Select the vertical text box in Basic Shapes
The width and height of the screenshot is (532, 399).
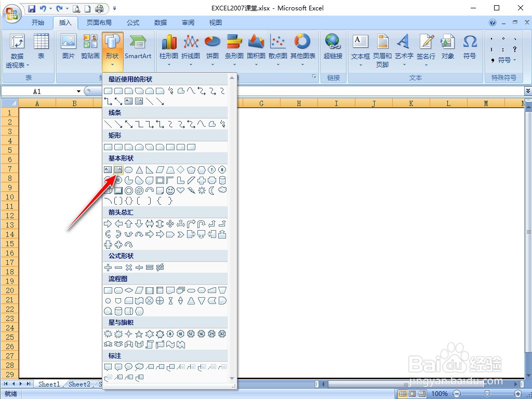[118, 170]
